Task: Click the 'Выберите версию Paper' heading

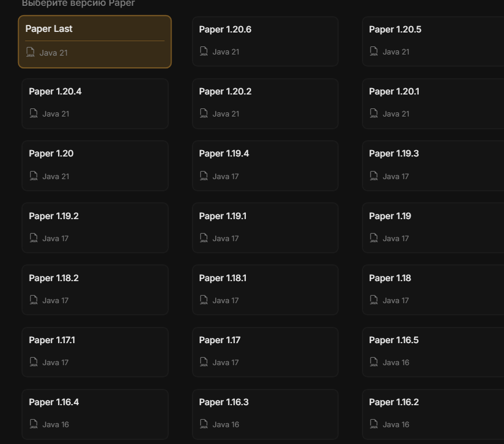Action: [x=78, y=3]
